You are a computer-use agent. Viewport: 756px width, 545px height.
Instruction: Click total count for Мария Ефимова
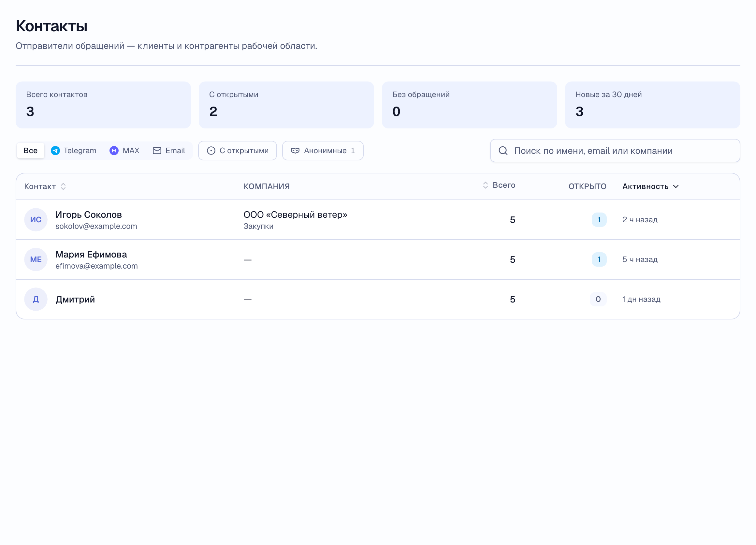click(x=512, y=259)
